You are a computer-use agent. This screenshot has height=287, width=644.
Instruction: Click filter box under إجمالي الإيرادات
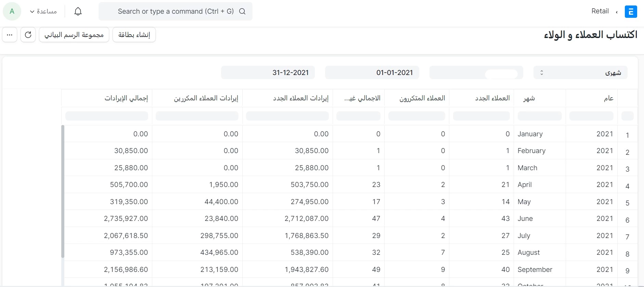(x=107, y=116)
